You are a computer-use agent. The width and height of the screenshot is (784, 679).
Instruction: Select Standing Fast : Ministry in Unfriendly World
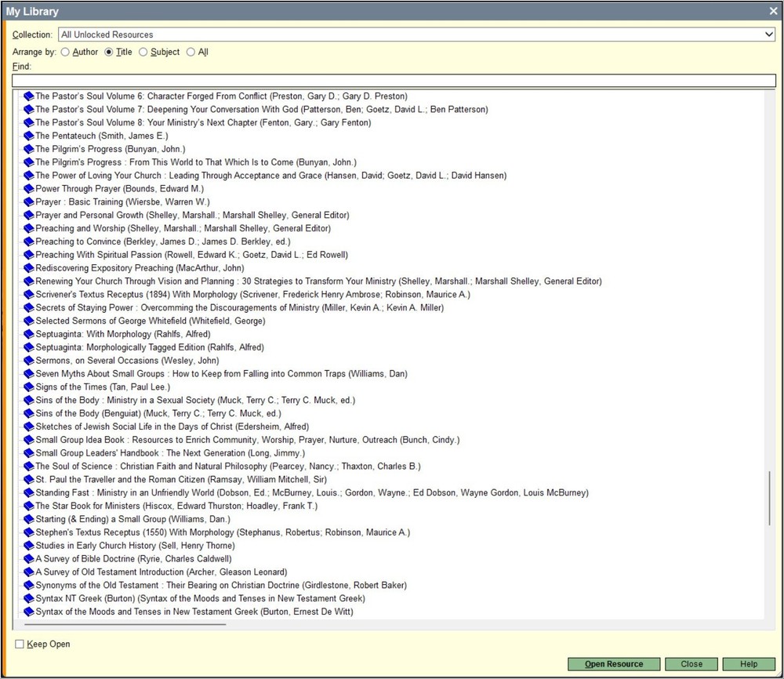point(312,493)
